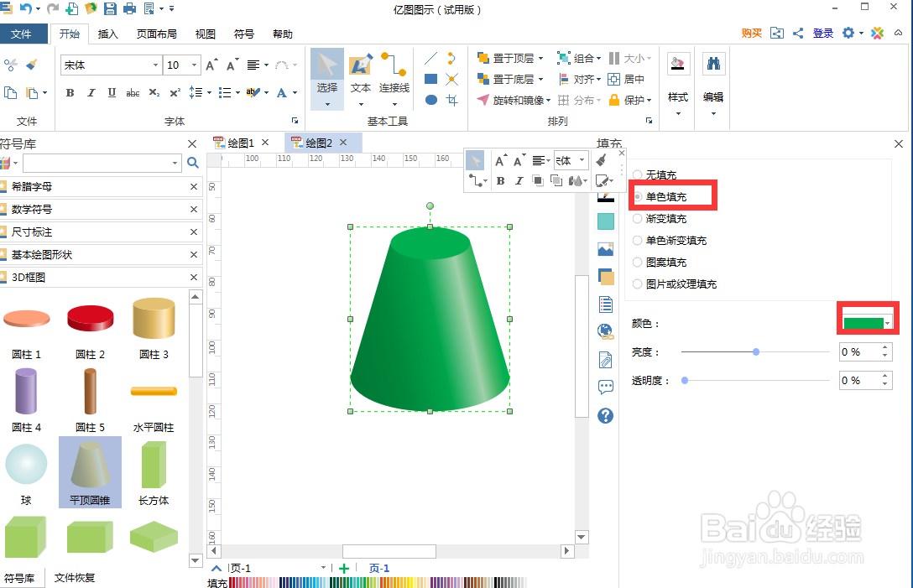913x588 pixels.
Task: Click the search magnifier in symbol library
Action: coord(193,163)
